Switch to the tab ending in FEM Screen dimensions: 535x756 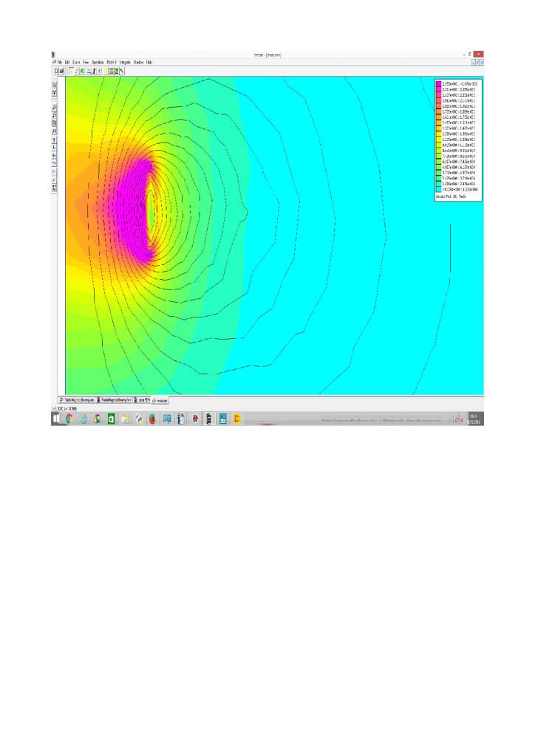click(142, 400)
